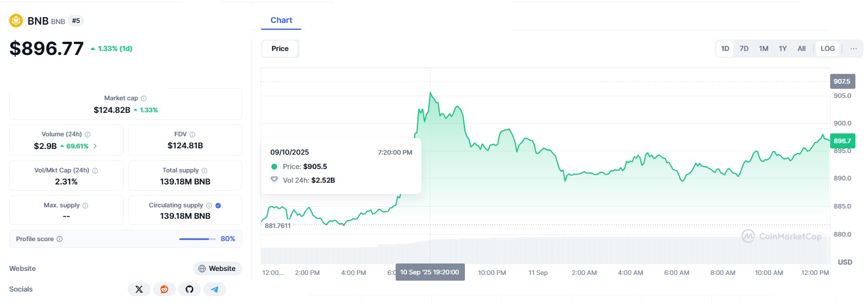Viewport: 868px width, 303px height.
Task: Click the verified badge beside Circulating supply
Action: click(x=218, y=206)
